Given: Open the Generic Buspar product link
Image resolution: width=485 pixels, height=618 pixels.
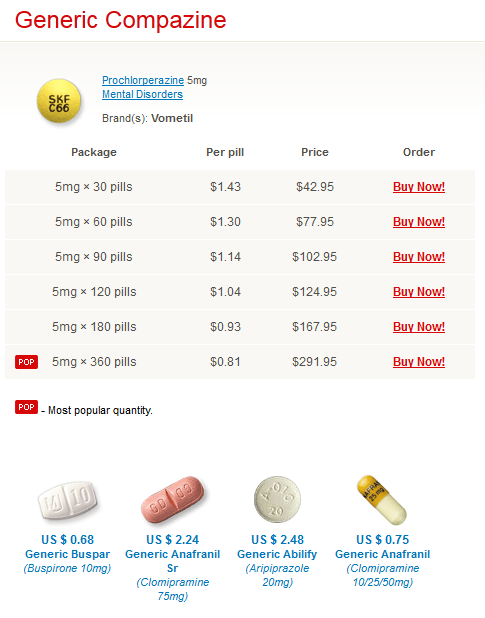Looking at the screenshot, I should coord(67,554).
